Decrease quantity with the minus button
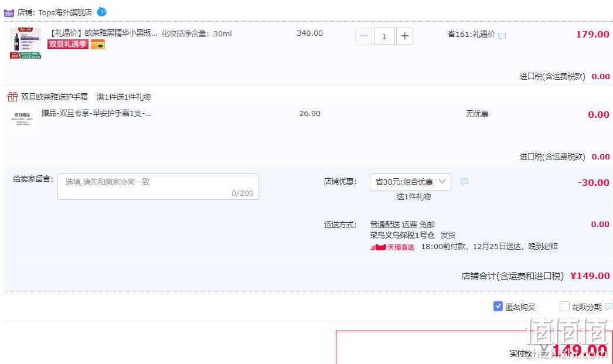Viewport: 613px width, 364px height. pos(363,36)
